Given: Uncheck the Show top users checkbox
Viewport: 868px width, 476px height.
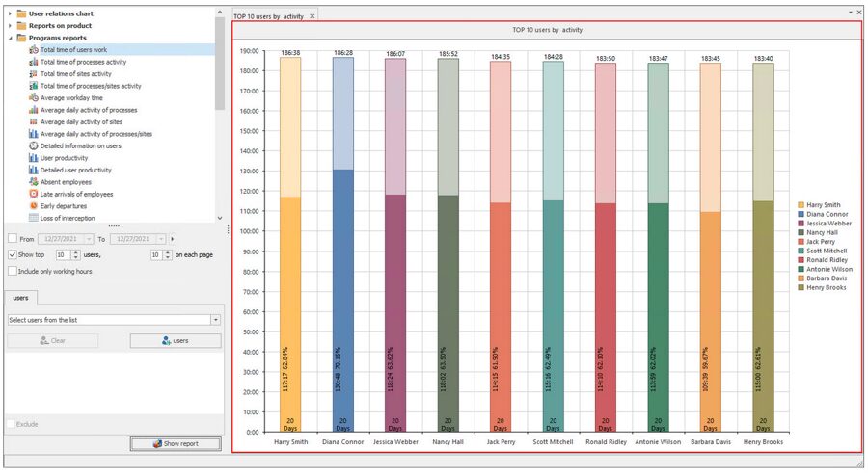Looking at the screenshot, I should tap(12, 255).
